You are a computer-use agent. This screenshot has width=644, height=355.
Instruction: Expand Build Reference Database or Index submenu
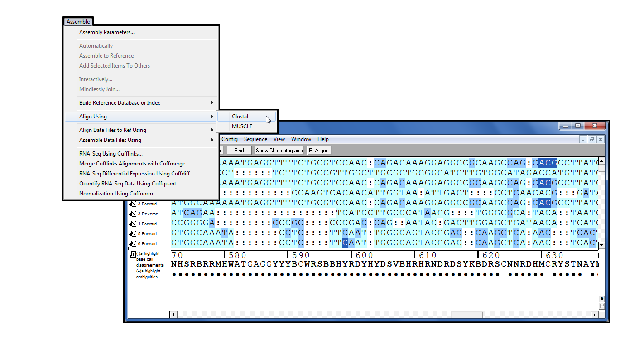pyautogui.click(x=141, y=103)
